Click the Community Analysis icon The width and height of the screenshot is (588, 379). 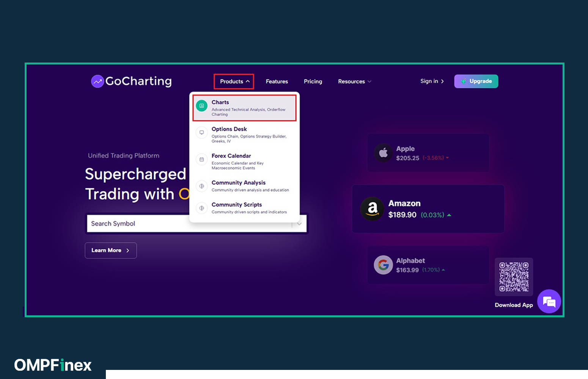coord(202,186)
